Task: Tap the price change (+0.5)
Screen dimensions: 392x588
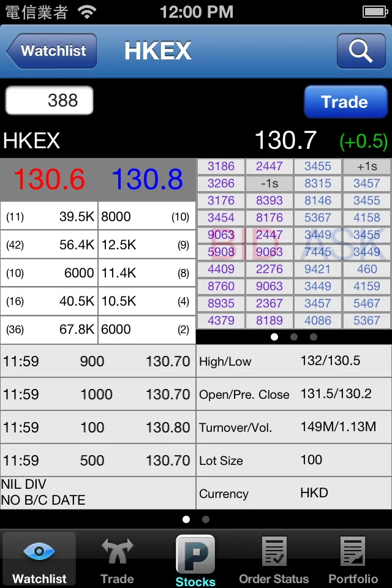Action: [363, 141]
